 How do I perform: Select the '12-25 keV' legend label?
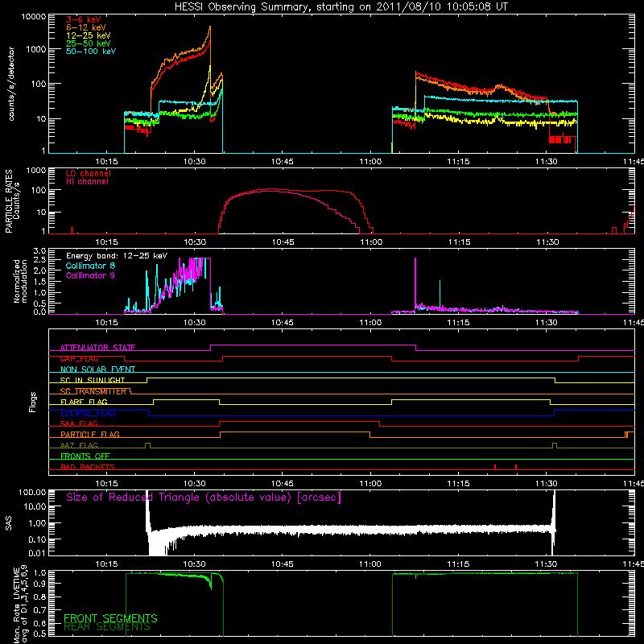click(x=89, y=35)
